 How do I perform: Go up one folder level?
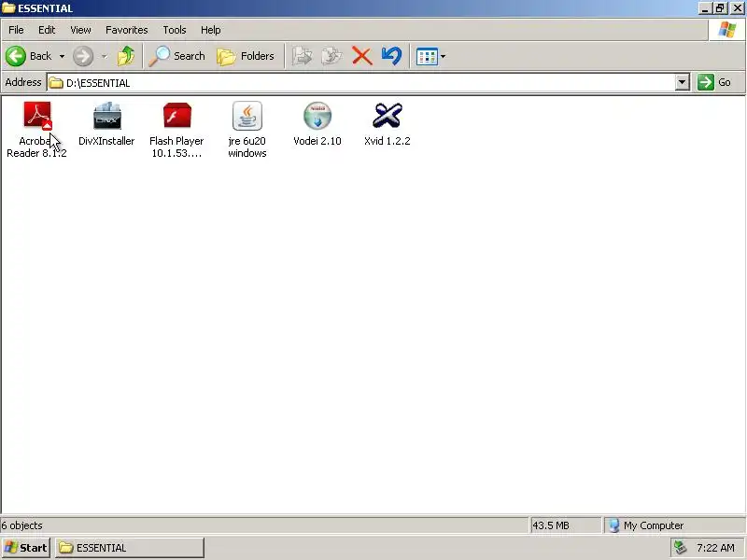point(126,56)
